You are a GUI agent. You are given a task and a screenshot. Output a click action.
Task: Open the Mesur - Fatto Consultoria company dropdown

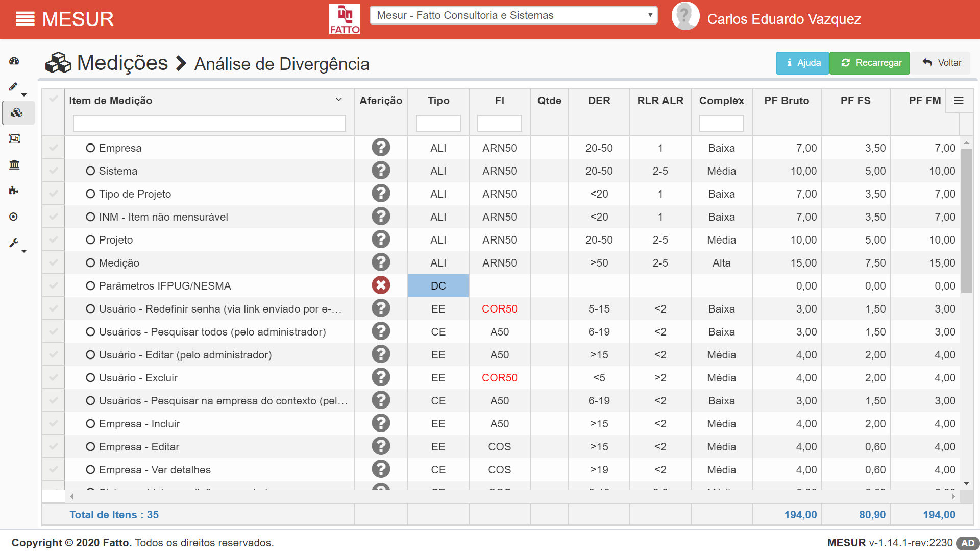[x=513, y=15]
